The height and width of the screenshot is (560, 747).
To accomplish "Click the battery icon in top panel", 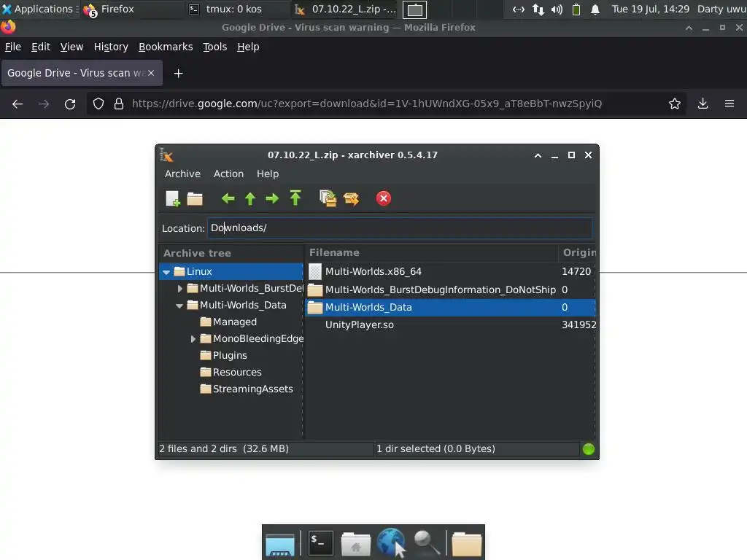I will [576, 9].
